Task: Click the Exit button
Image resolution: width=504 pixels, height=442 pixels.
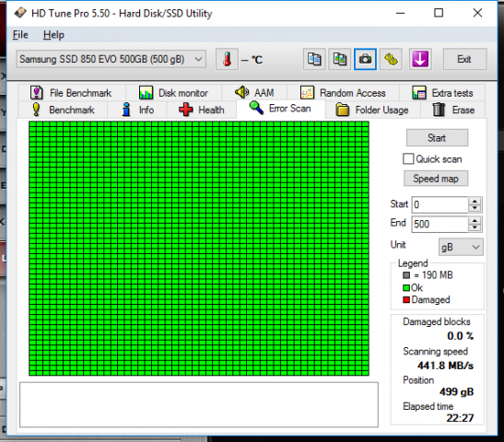Action: click(x=464, y=59)
